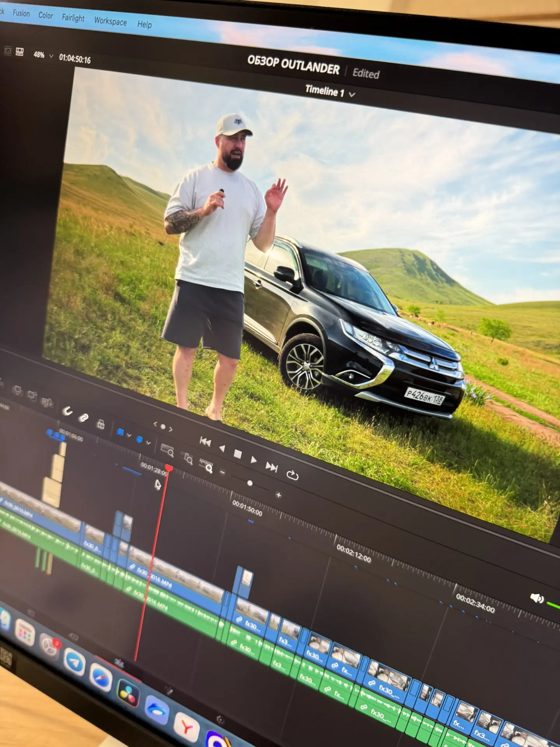
Task: Open the blue cloud app in Dock
Action: coord(157,710)
